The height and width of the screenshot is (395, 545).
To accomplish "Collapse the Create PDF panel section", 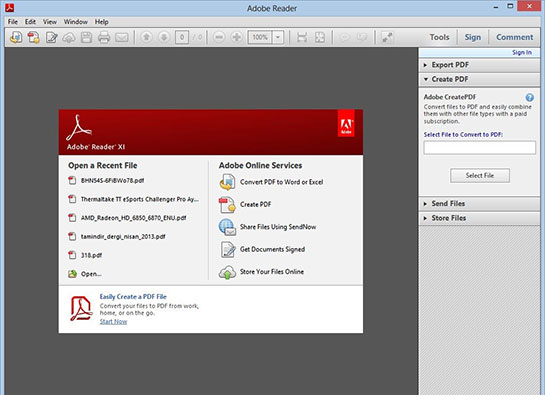I will pyautogui.click(x=479, y=79).
